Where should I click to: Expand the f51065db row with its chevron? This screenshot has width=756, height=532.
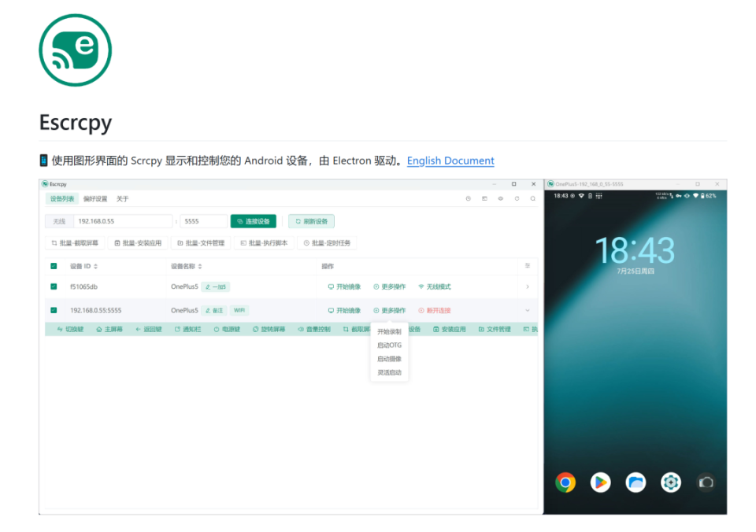(x=528, y=286)
